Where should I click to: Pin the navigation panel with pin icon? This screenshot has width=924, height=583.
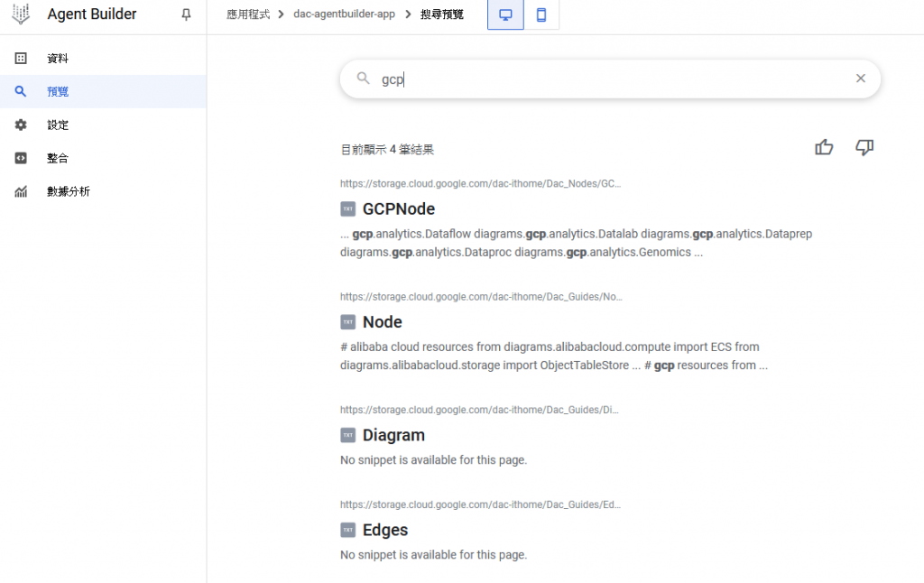pyautogui.click(x=186, y=14)
